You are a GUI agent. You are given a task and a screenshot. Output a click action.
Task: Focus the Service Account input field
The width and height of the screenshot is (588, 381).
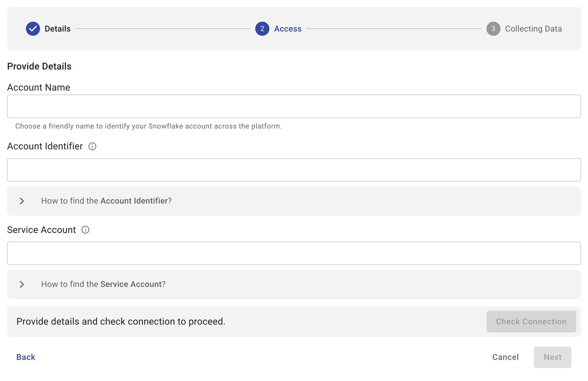pos(294,253)
